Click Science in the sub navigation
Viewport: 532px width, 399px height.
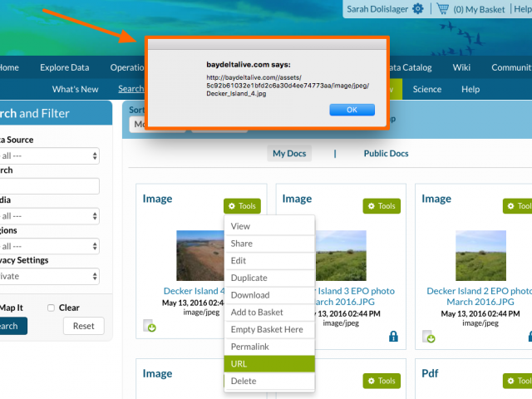click(x=427, y=89)
